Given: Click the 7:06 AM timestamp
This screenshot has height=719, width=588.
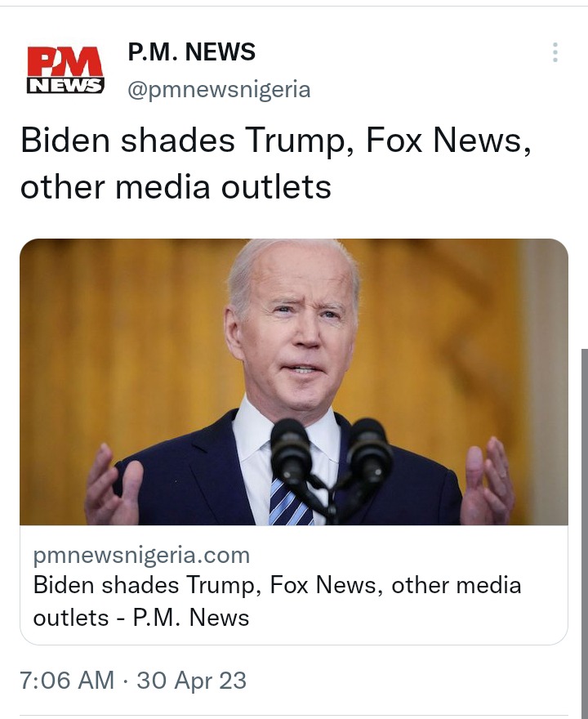Looking at the screenshot, I should point(67,680).
